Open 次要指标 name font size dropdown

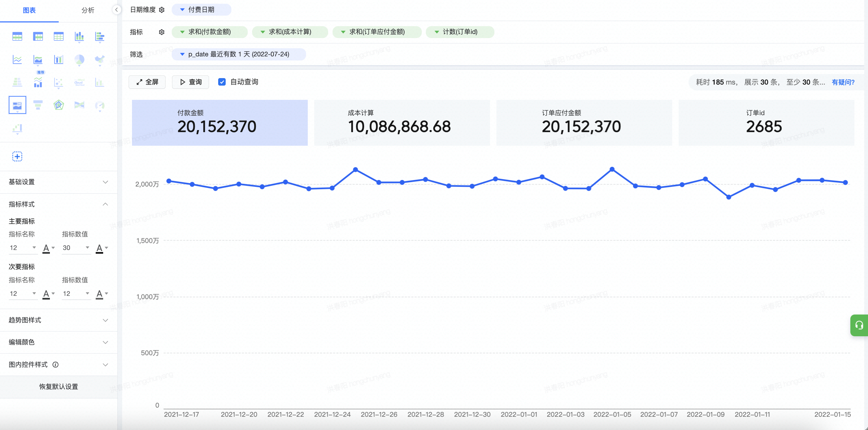coord(23,293)
